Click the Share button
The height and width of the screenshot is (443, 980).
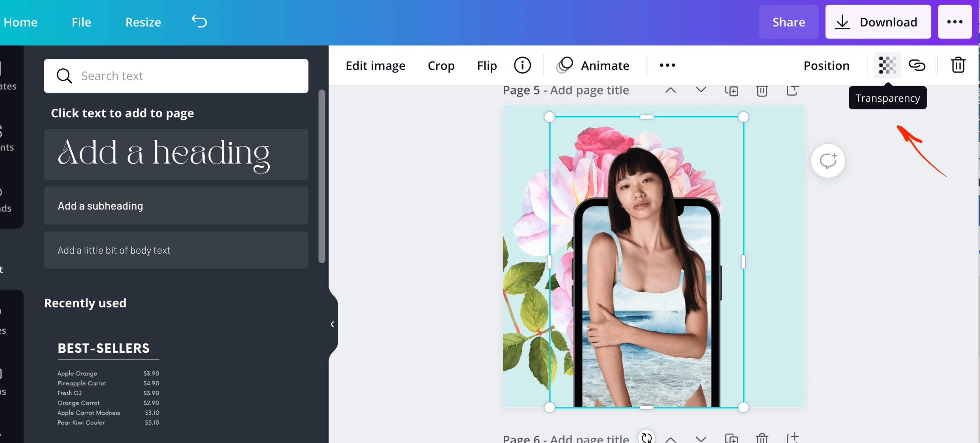(x=789, y=21)
